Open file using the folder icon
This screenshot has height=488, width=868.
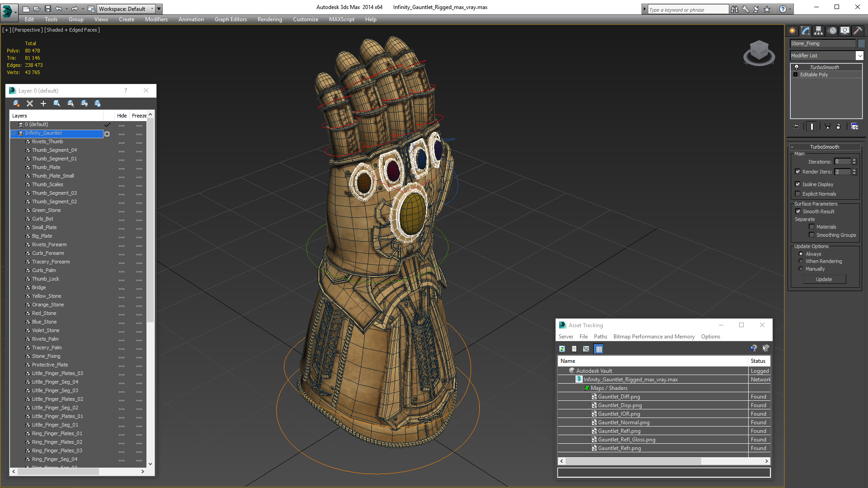[37, 9]
